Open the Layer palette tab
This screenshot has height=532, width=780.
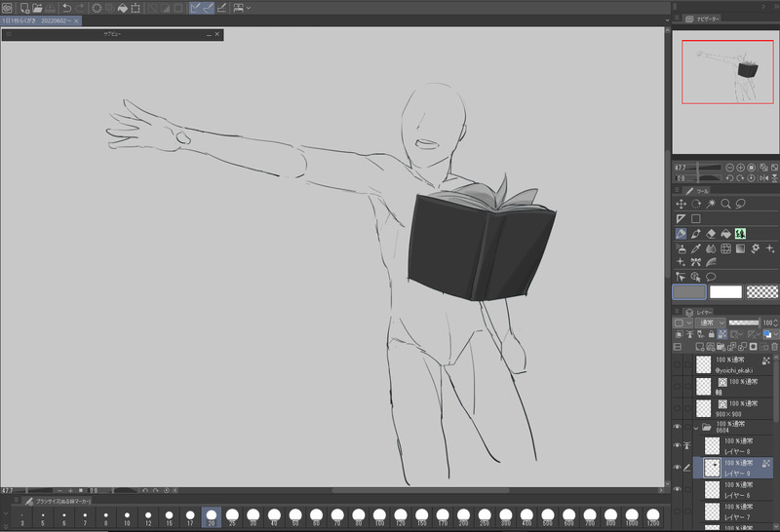pyautogui.click(x=698, y=312)
